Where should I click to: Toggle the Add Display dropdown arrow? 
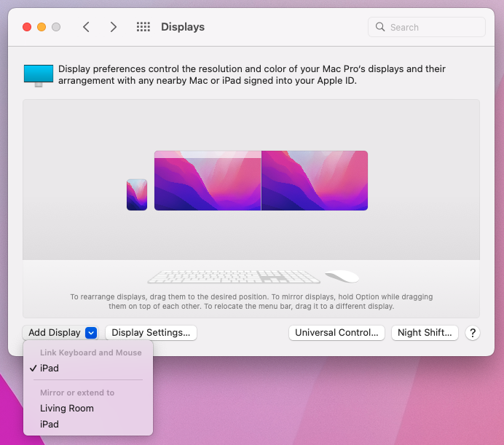(91, 333)
